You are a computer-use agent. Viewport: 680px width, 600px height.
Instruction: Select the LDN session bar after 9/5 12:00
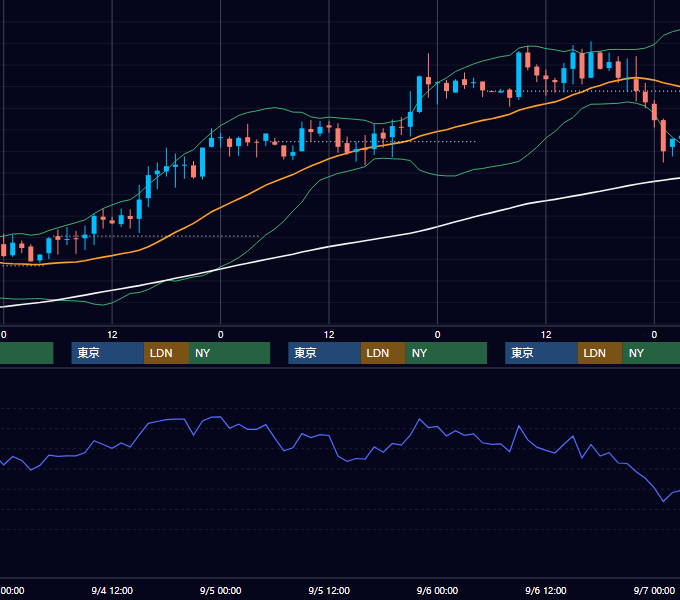(383, 353)
